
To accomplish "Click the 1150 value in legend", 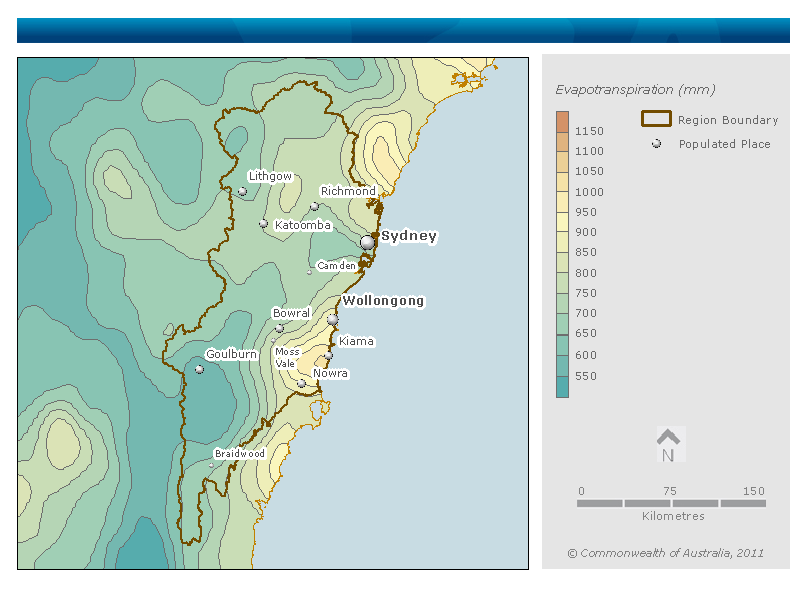I will (589, 131).
